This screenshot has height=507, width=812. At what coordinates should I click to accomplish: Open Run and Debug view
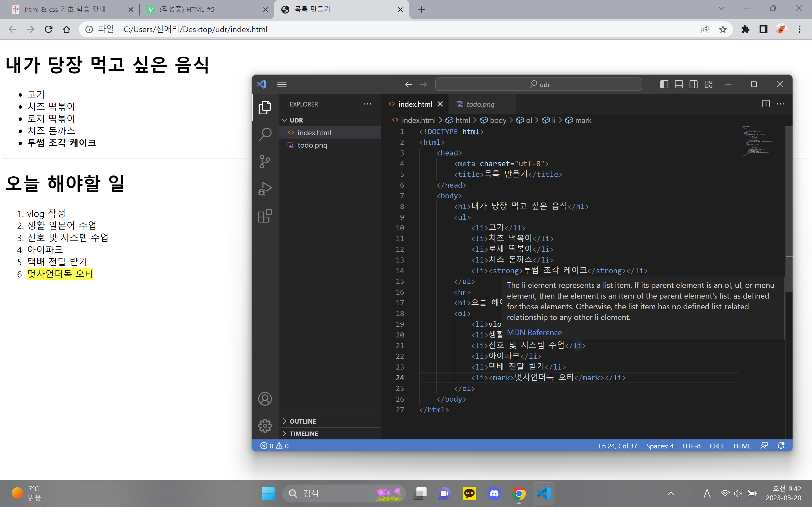pyautogui.click(x=265, y=189)
